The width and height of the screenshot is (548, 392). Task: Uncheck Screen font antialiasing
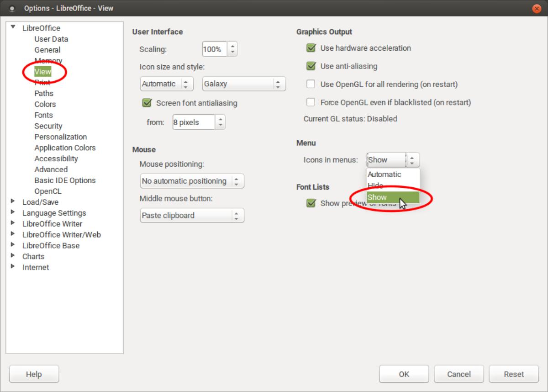146,103
